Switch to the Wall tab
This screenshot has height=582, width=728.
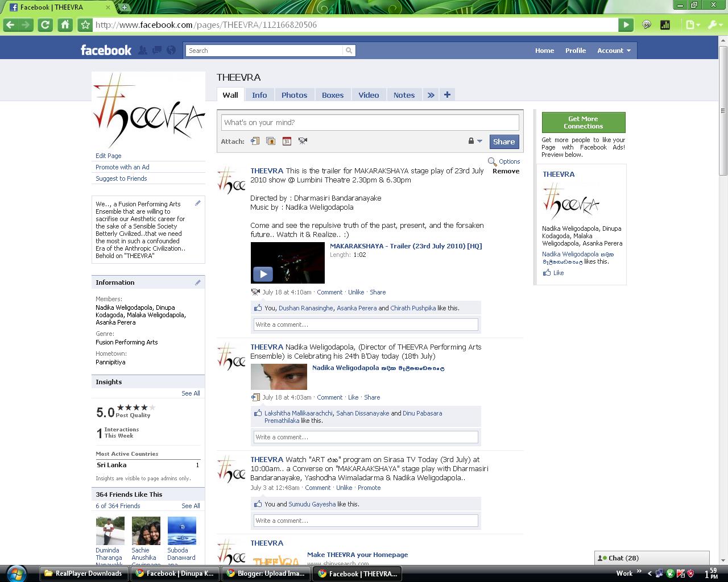[x=230, y=95]
